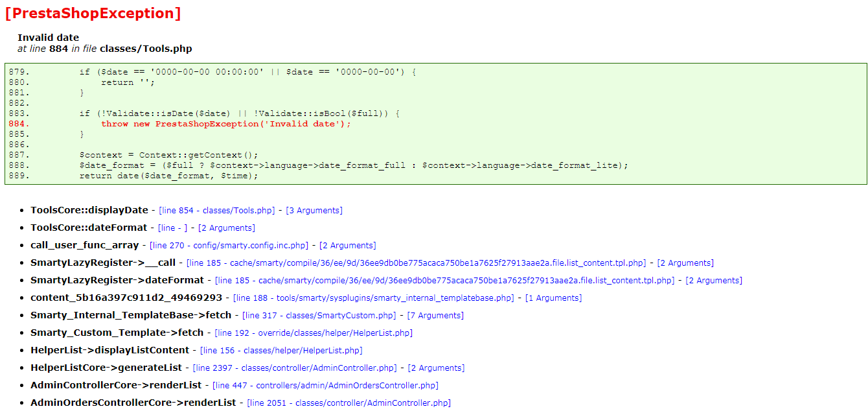The image size is (868, 411).
Task: Click 'HelperListCore->generateList' function name
Action: 106,368
